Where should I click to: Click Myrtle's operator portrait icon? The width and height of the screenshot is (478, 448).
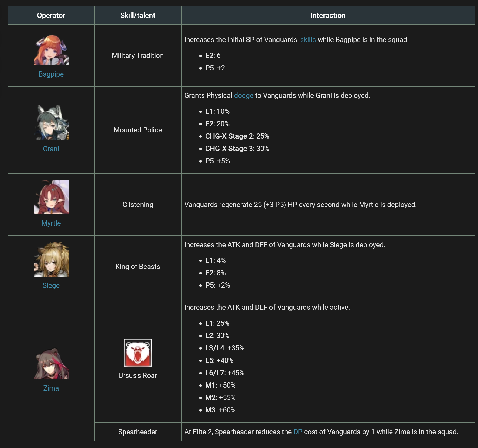pyautogui.click(x=51, y=197)
